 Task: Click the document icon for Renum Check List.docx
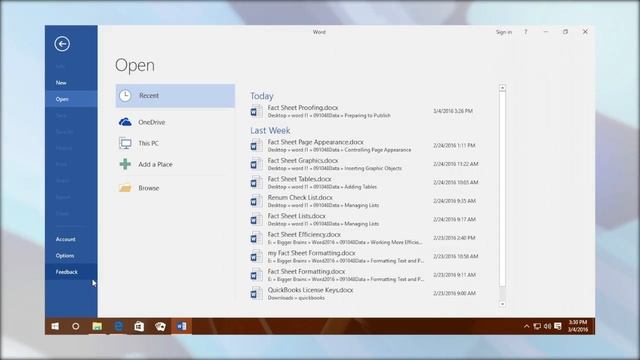click(x=256, y=201)
